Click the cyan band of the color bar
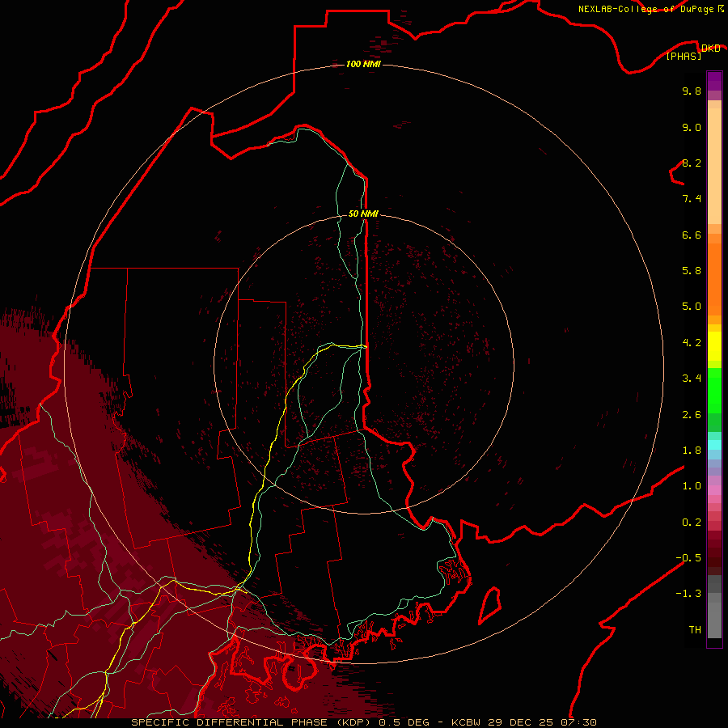The width and height of the screenshot is (728, 728). coord(714,445)
